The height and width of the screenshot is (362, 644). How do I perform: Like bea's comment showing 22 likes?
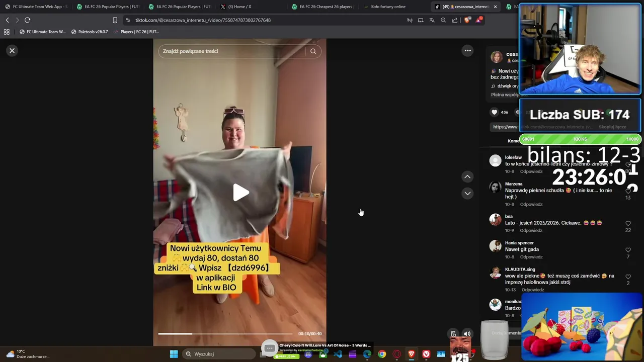tap(628, 223)
